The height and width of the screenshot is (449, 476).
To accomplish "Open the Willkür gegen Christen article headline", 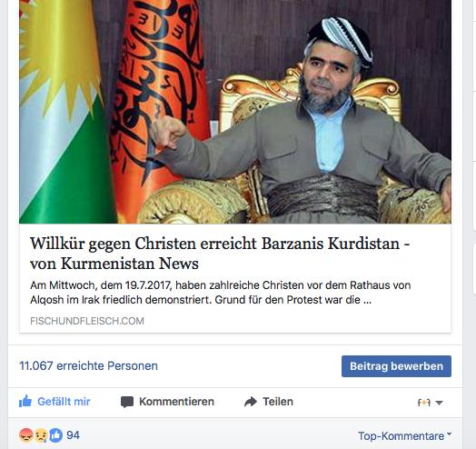I will (x=220, y=253).
